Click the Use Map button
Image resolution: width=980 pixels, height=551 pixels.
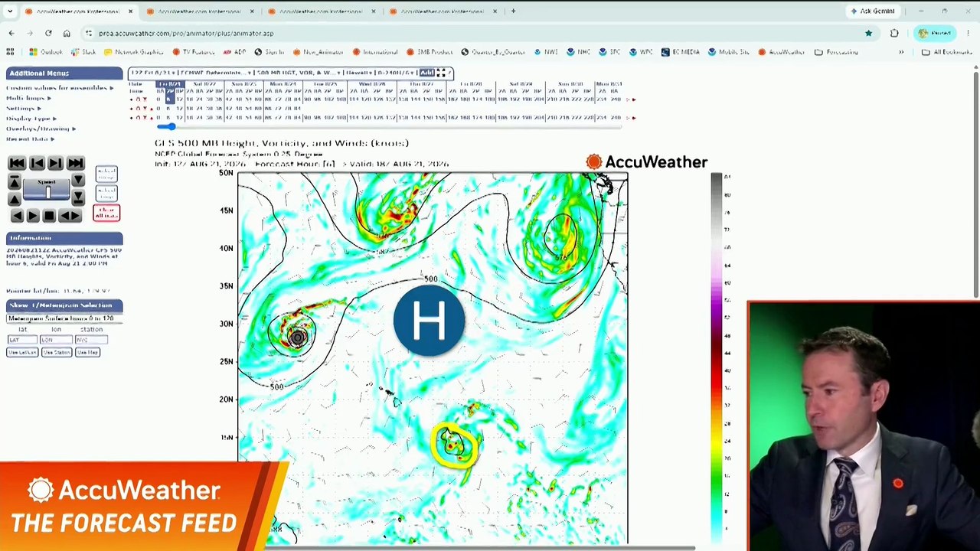click(87, 352)
